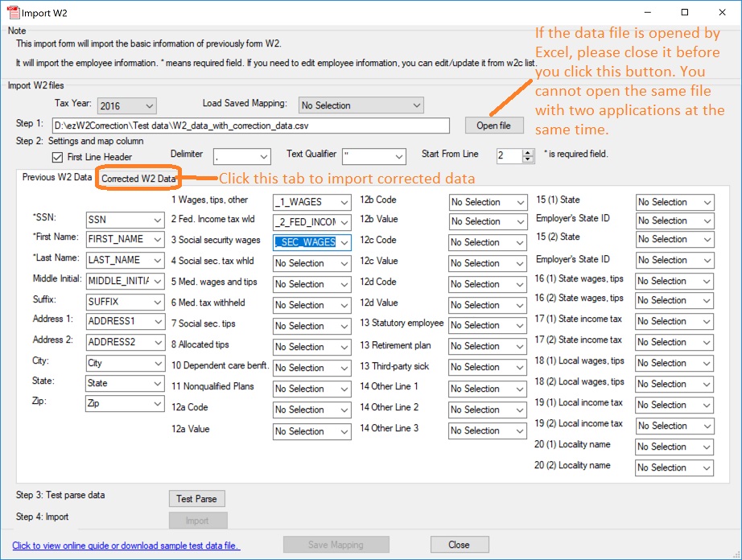Viewport: 742px width, 560px height.
Task: Click the Open file button
Action: pyautogui.click(x=493, y=126)
